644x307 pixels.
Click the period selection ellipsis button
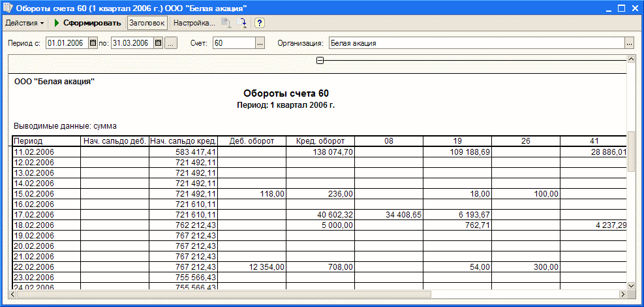pyautogui.click(x=171, y=42)
